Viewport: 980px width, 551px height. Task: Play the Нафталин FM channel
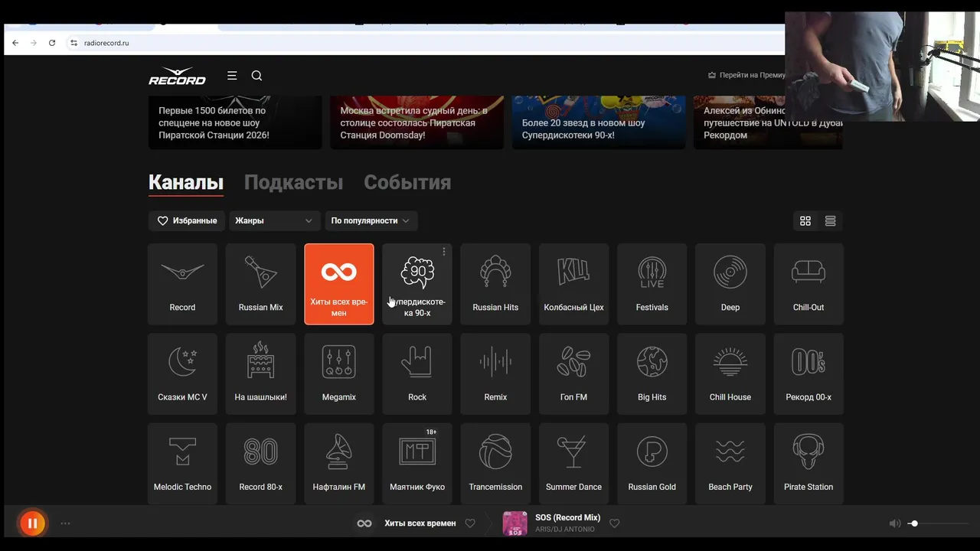coord(339,463)
